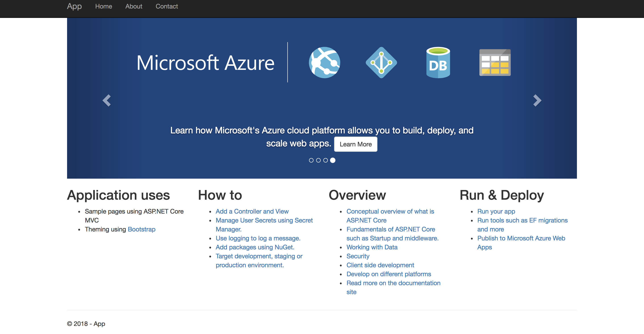Open the About nav item
This screenshot has height=334, width=644.
coord(134,6)
